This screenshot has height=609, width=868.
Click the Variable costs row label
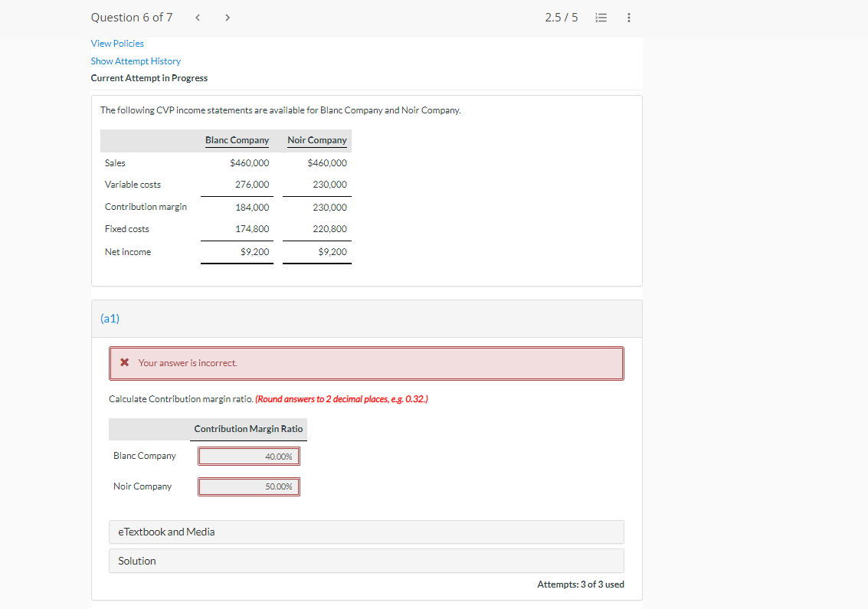point(133,185)
